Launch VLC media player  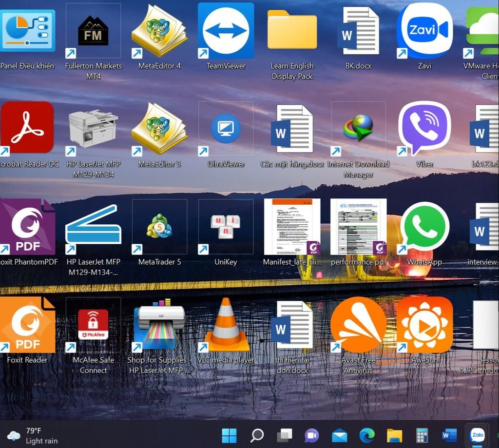226,325
